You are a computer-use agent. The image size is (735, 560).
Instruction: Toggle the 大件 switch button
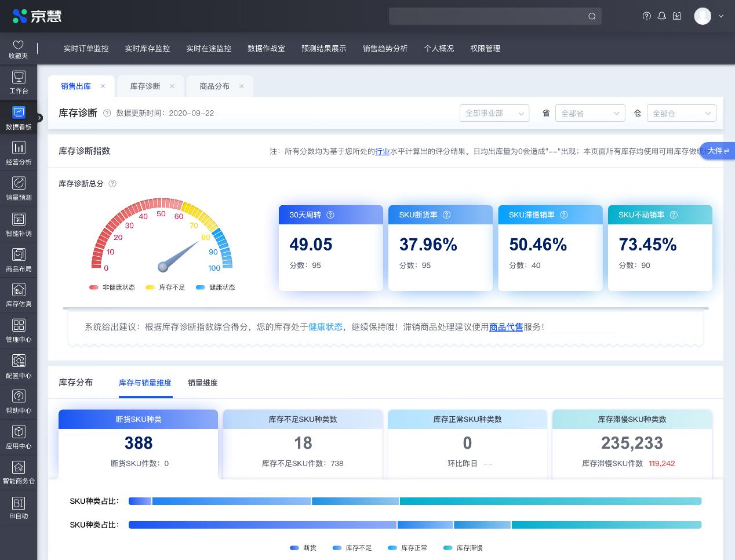718,151
